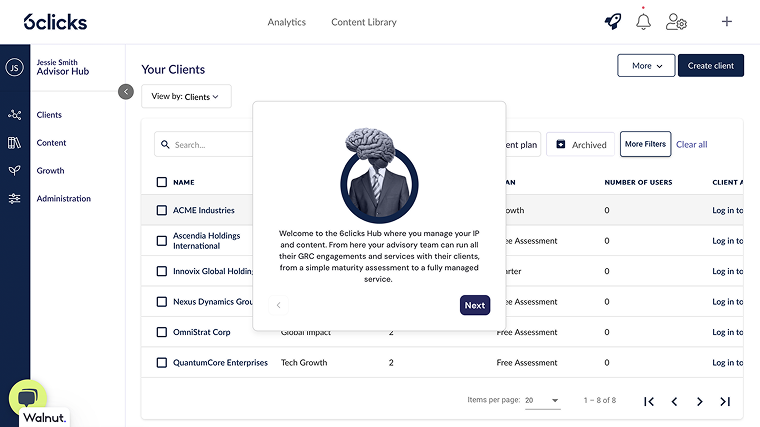Open the More Filters button

[x=646, y=144]
